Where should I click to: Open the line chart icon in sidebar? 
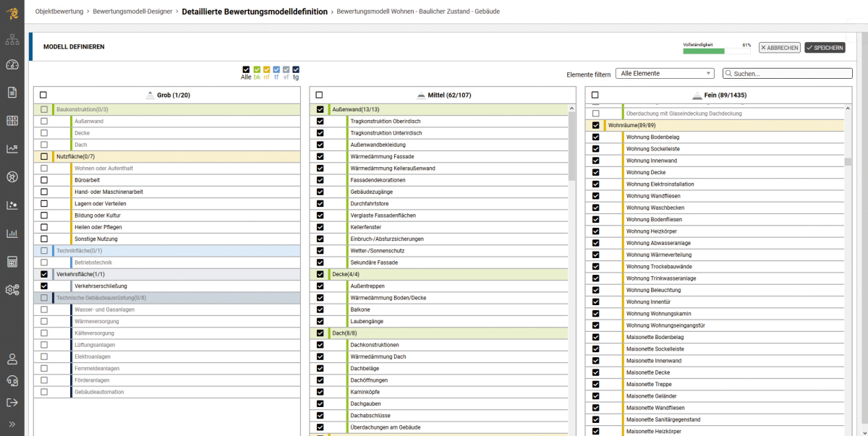coord(12,149)
